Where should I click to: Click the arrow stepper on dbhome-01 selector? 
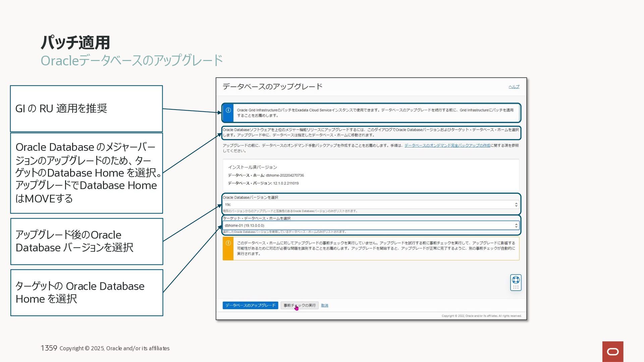(x=516, y=226)
